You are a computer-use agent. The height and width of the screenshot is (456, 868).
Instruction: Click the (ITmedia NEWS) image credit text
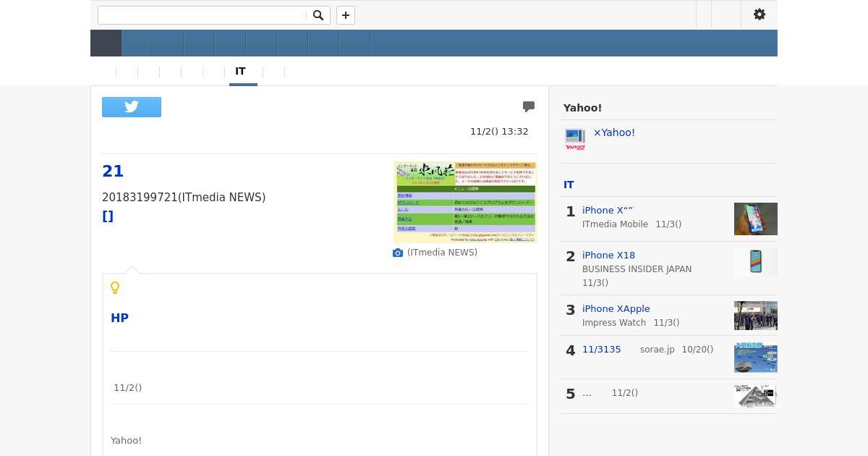(442, 253)
